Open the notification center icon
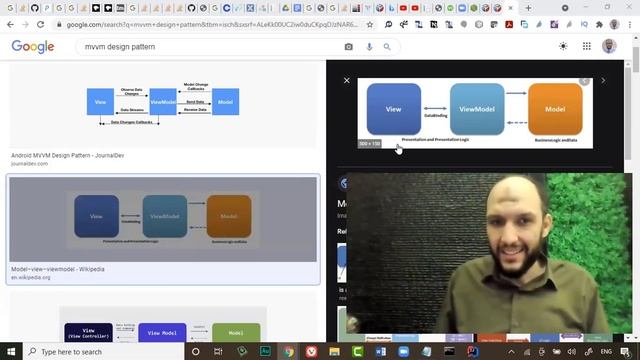Screen dimensions: 640x360 tap(625, 351)
